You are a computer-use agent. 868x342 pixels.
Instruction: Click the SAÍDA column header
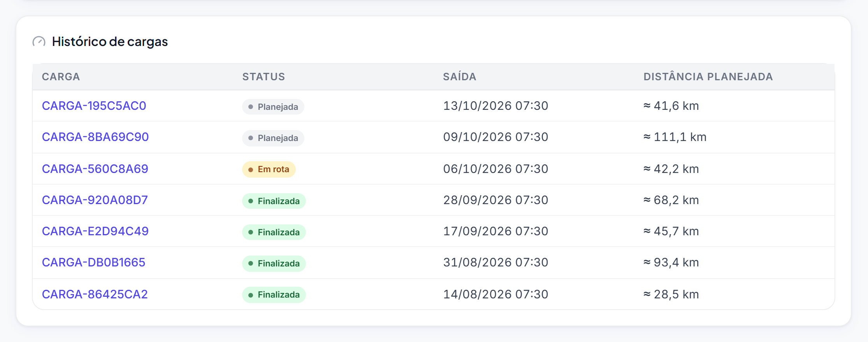point(459,77)
